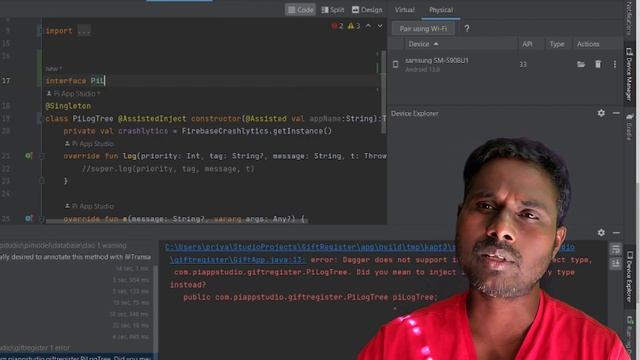The width and height of the screenshot is (640, 360).
Task: Open the Device Manager side tool window
Action: (630, 74)
